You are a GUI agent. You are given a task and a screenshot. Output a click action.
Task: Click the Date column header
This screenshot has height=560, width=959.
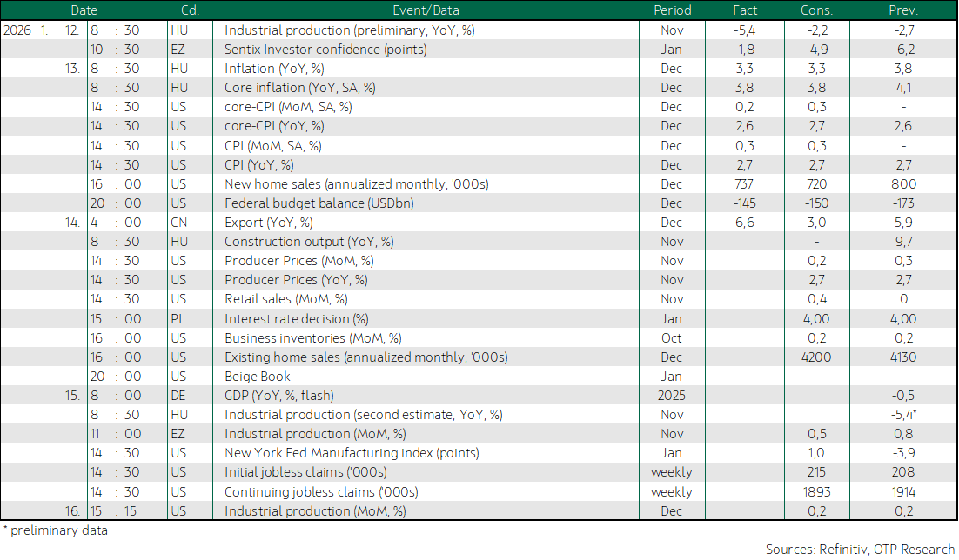[x=84, y=10]
